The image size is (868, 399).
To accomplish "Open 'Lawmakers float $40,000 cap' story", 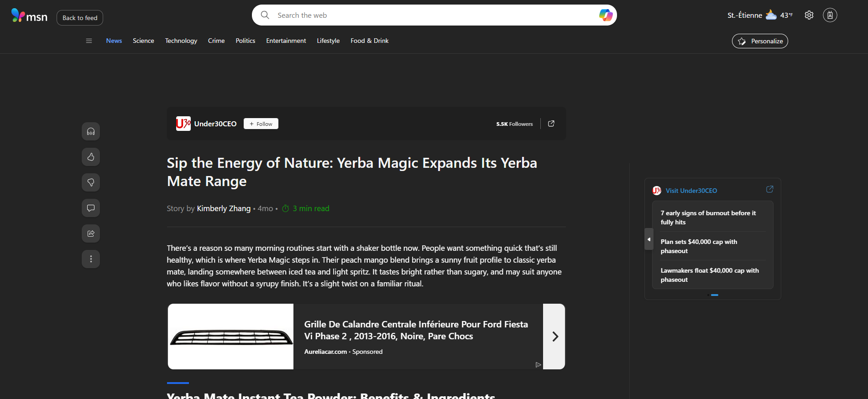I will point(710,275).
